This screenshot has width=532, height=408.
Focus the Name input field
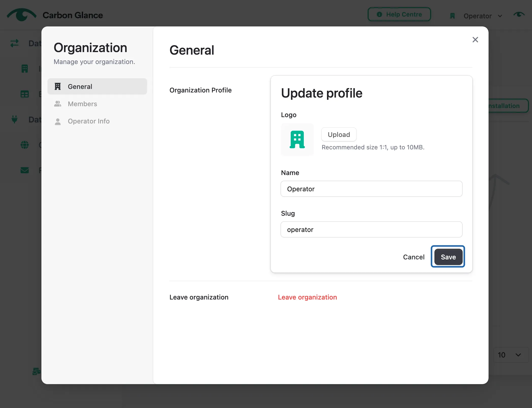click(x=371, y=189)
